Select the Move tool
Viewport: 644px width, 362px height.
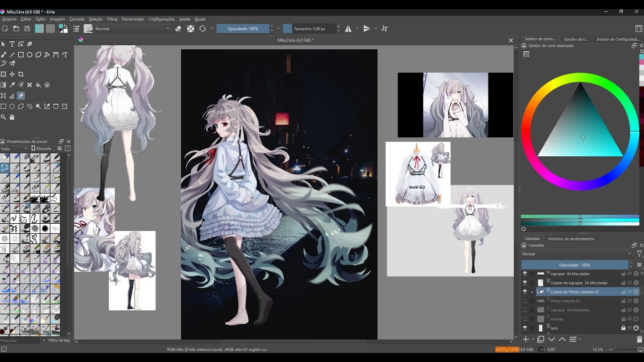pyautogui.click(x=12, y=74)
